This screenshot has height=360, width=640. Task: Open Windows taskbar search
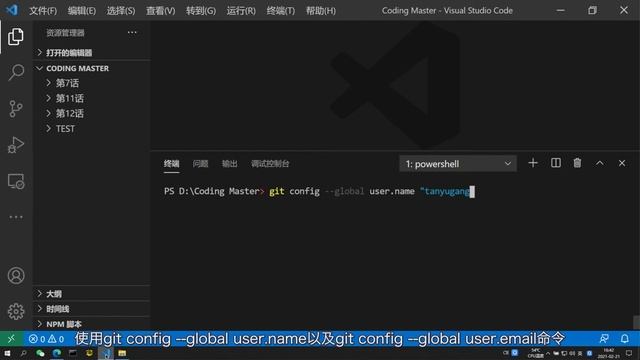pyautogui.click(x=23, y=353)
